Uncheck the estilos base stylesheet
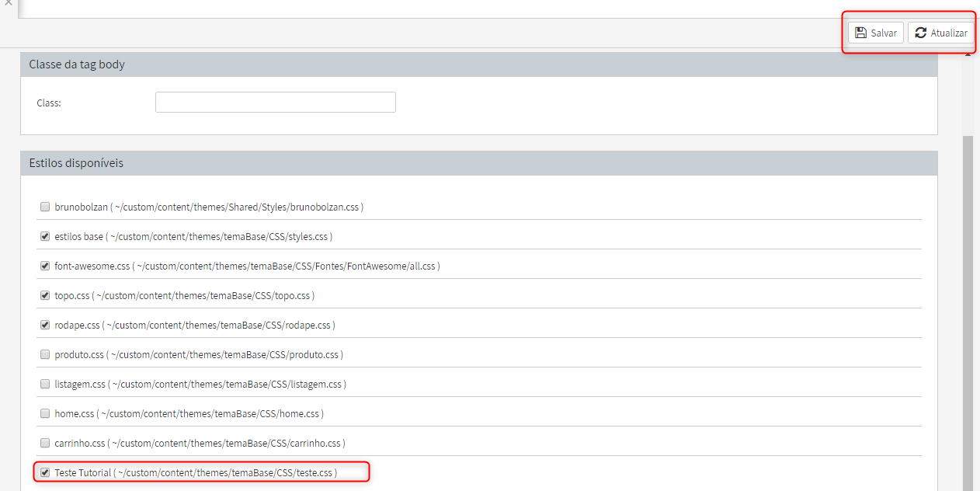 click(x=45, y=236)
